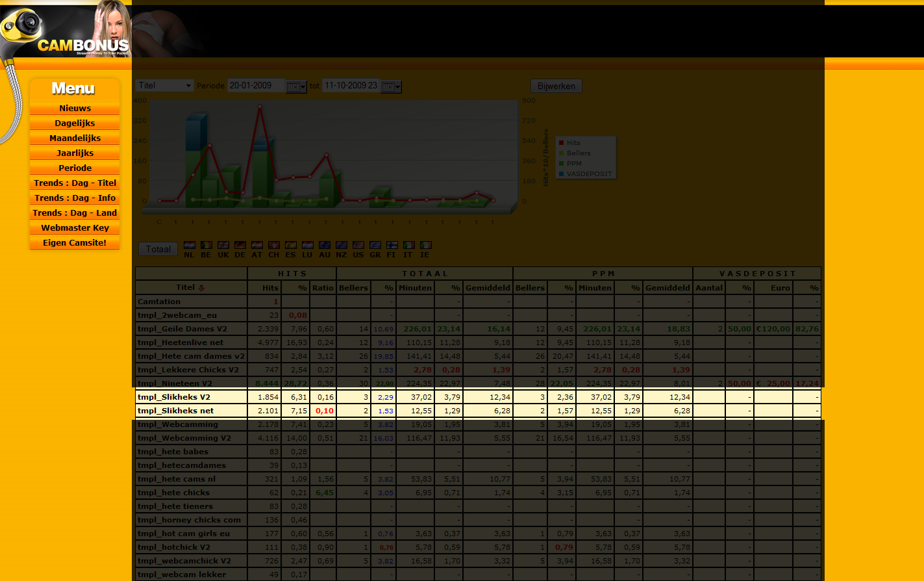Click the Cambonus logo
This screenshot has height=581, width=924.
coord(83,45)
